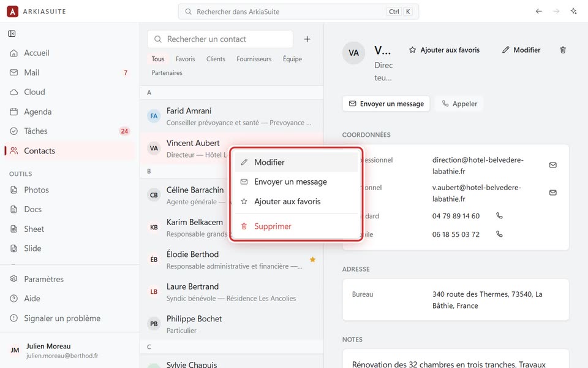This screenshot has height=368, width=588.
Task: Open Aide in the sidebar
Action: click(x=70, y=299)
